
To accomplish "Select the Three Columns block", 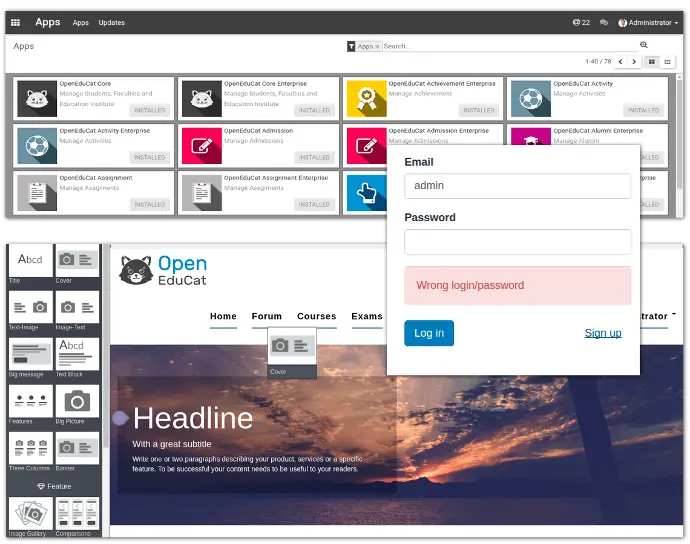I will (x=30, y=452).
